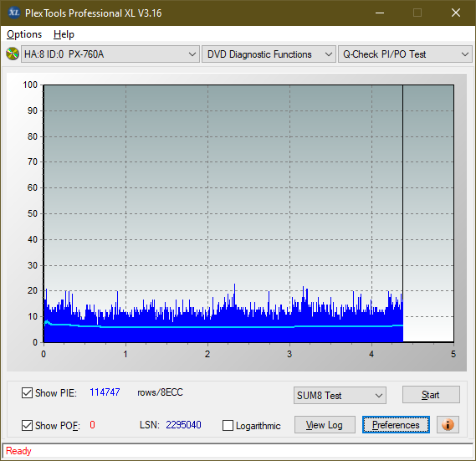Image resolution: width=476 pixels, height=461 pixels.
Task: Open the SUM8 Test dropdown
Action: [340, 396]
